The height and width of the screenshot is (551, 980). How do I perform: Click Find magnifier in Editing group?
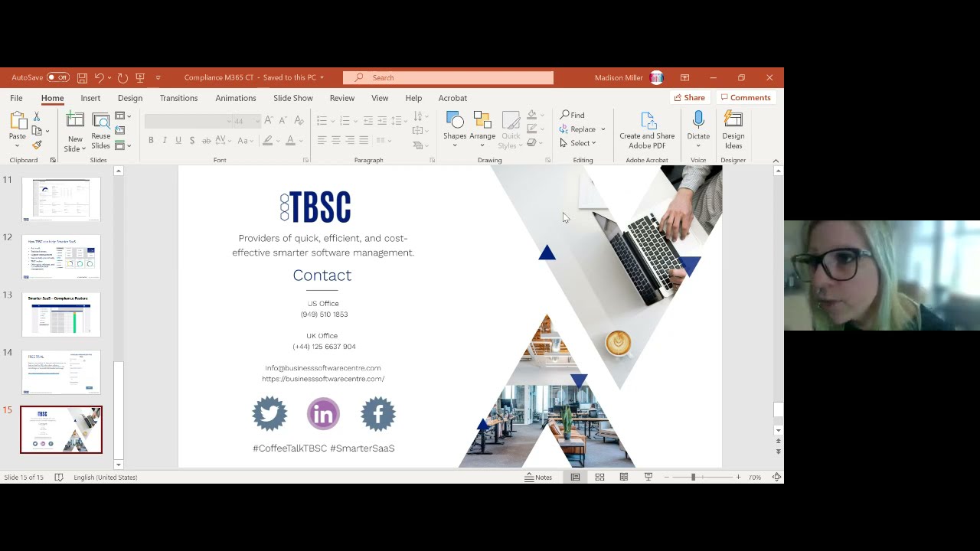click(572, 115)
